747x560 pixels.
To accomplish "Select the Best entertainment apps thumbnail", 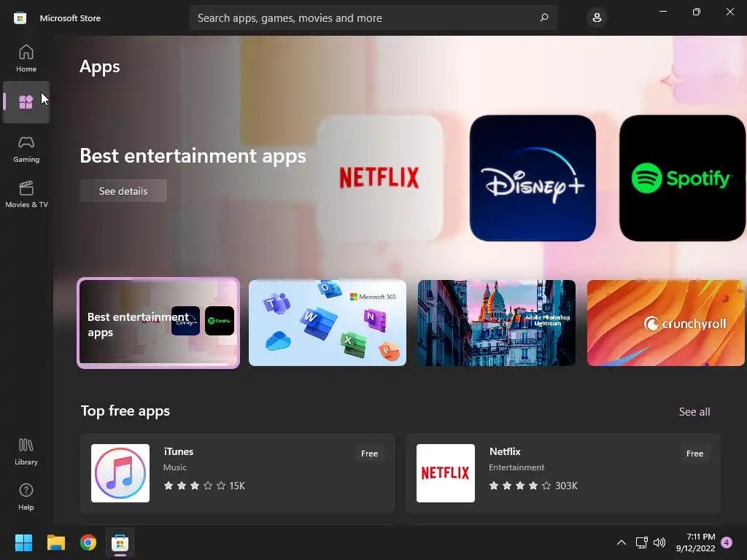I will [158, 323].
